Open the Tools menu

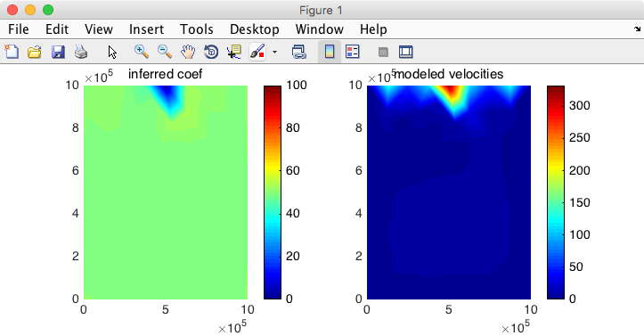tap(196, 29)
